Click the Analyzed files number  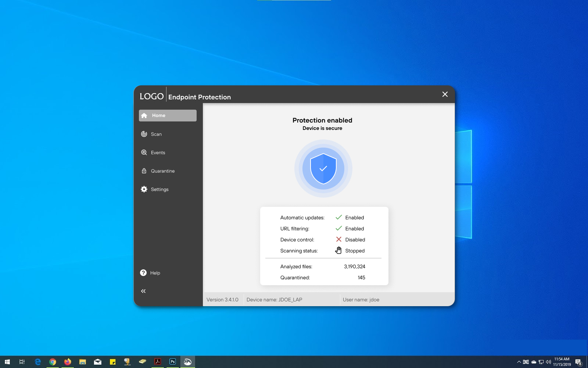coord(354,266)
